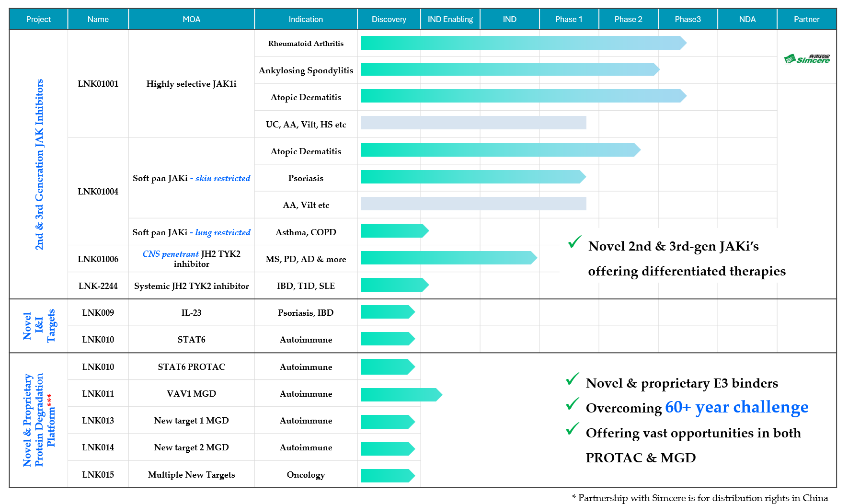
Task: Click the checkmark next to proprietary E3 binders
Action: pos(573,379)
